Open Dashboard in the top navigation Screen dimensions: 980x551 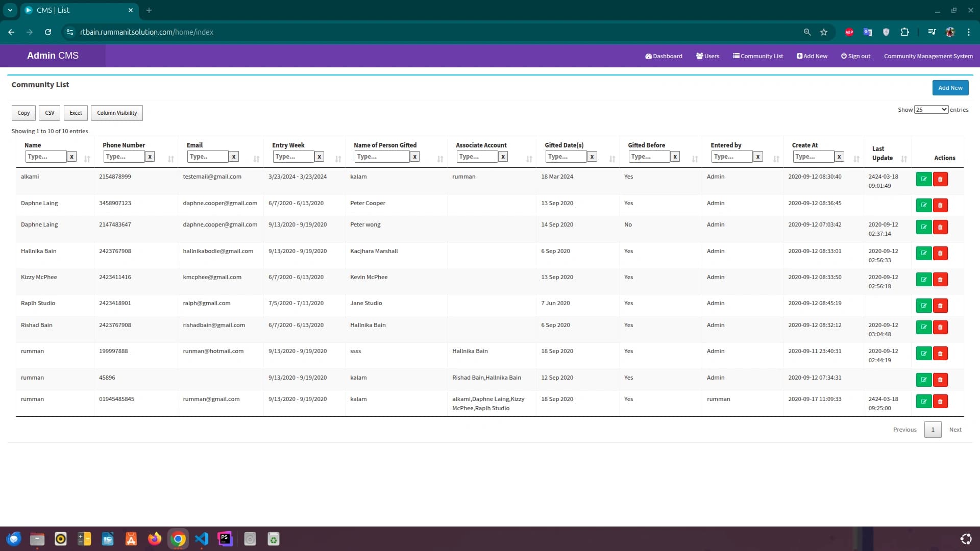pos(664,56)
